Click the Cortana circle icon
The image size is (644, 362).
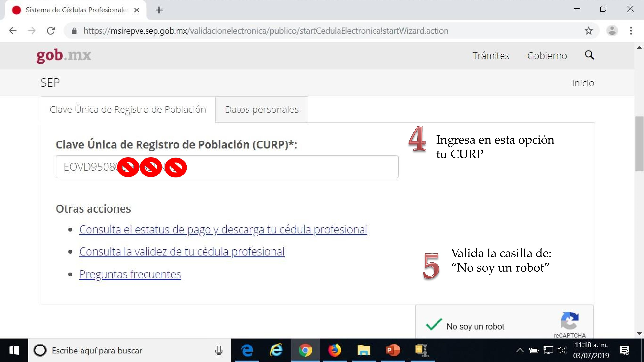click(x=40, y=350)
